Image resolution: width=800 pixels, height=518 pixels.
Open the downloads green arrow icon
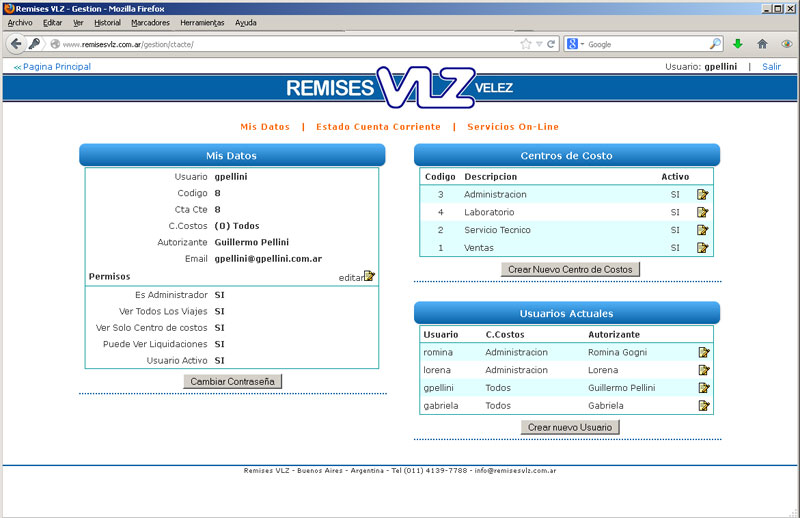738,44
